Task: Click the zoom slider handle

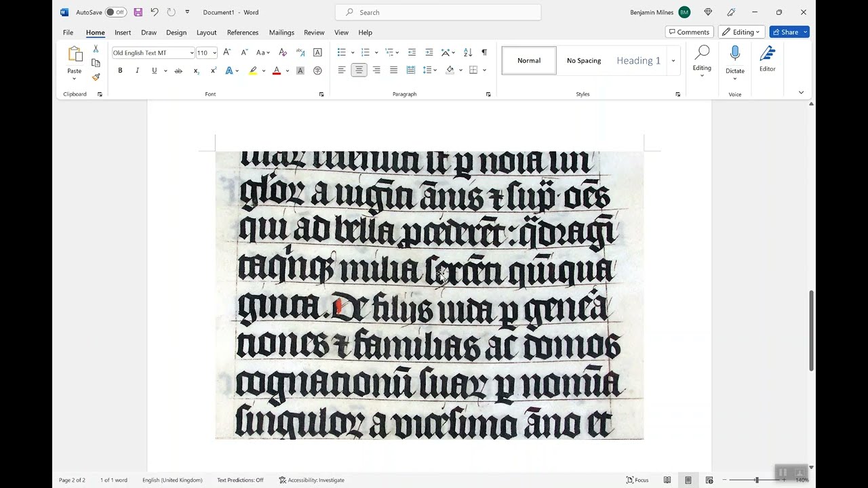Action: pyautogui.click(x=757, y=480)
